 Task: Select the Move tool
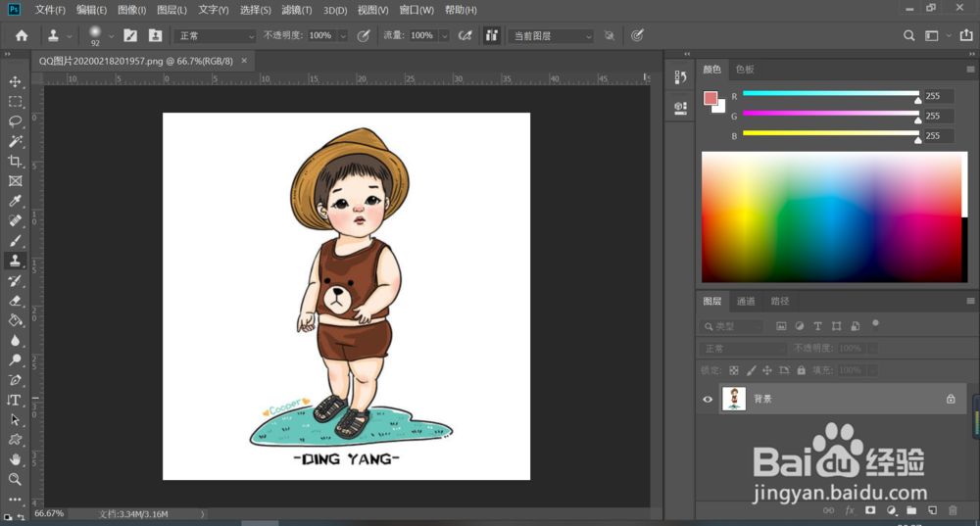pyautogui.click(x=15, y=81)
